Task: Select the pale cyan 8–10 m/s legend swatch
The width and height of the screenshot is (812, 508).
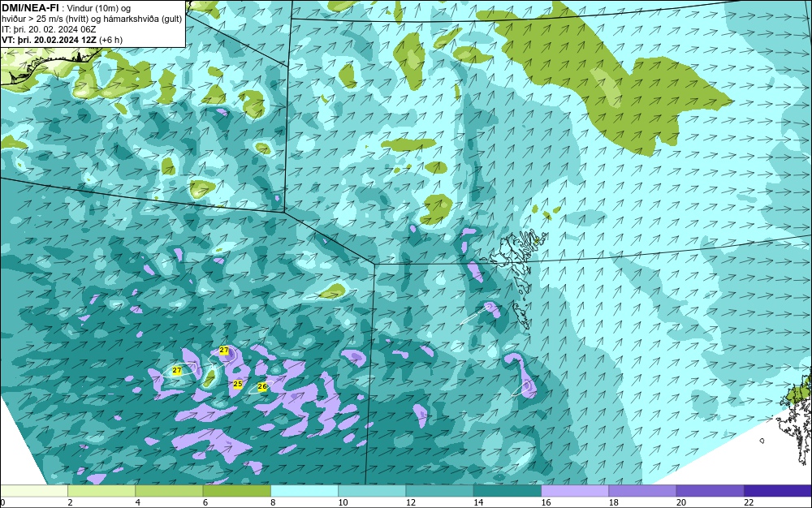Action: click(x=304, y=491)
